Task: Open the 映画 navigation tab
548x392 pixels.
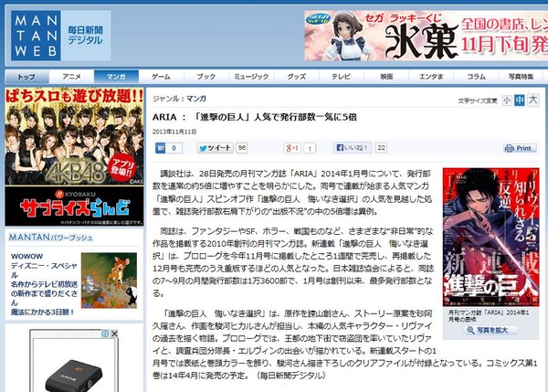Action: point(386,77)
